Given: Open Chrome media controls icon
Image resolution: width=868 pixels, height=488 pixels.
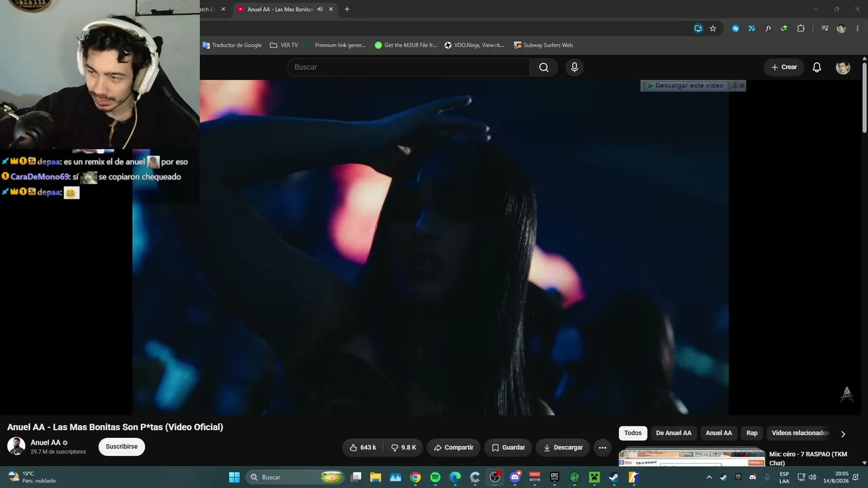Looking at the screenshot, I should point(825,28).
